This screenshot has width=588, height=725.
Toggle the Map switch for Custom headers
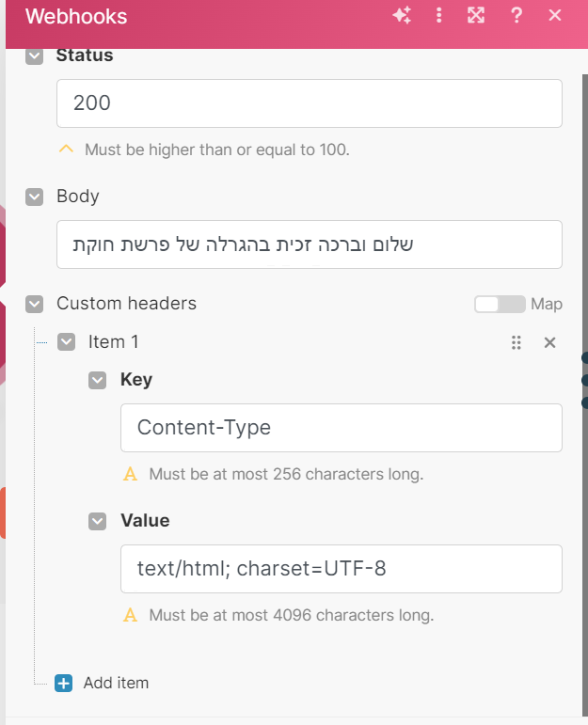[500, 304]
